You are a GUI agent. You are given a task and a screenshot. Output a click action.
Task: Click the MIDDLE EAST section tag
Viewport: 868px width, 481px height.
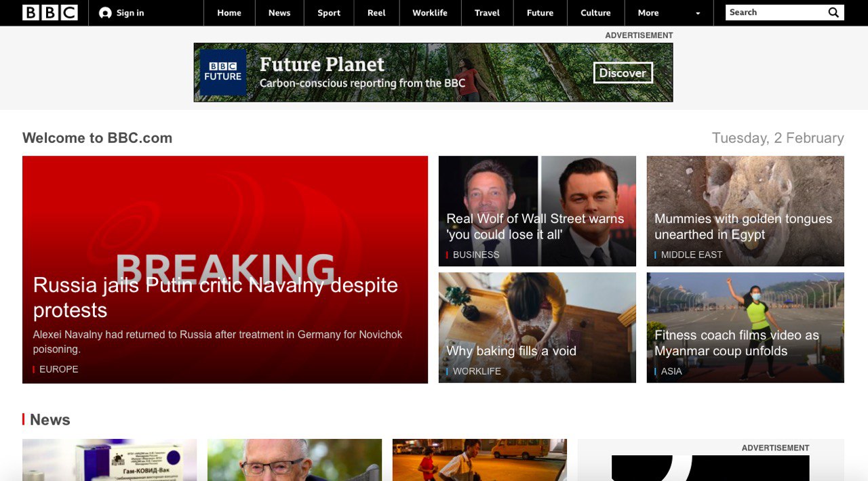[x=691, y=255]
